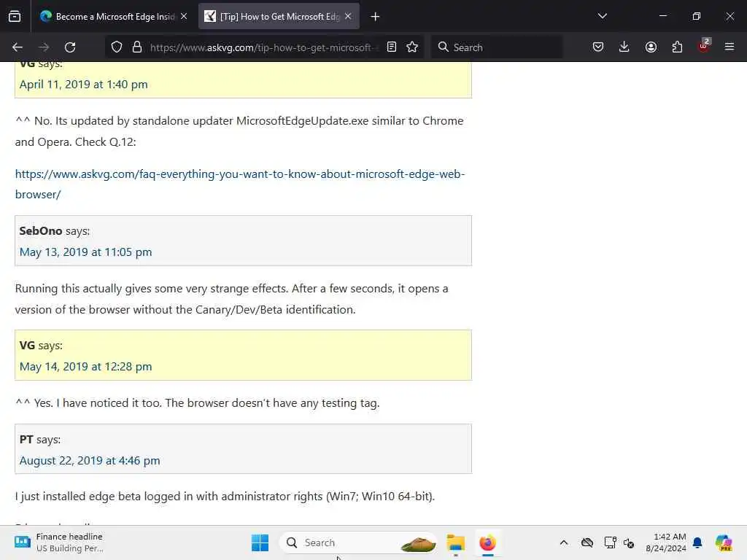This screenshot has height=560, width=747.
Task: Open the Finance headline widget
Action: [x=58, y=542]
